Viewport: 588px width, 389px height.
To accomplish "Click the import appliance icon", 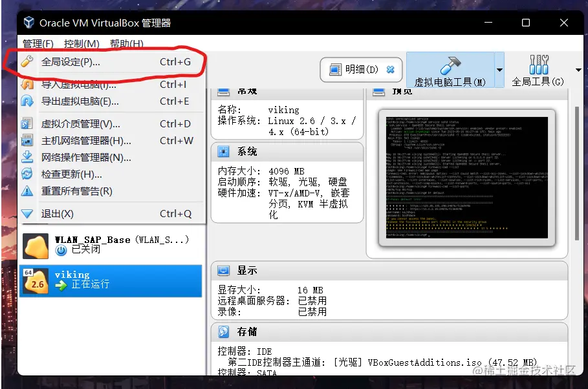I will click(x=27, y=85).
